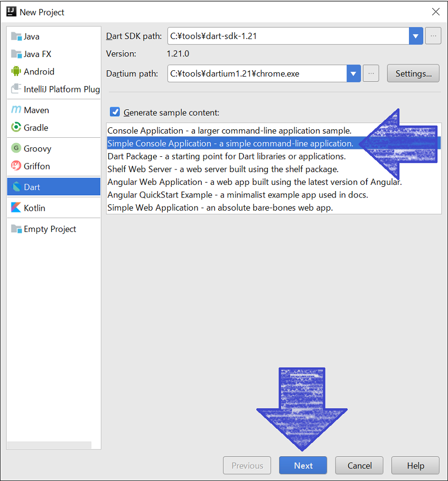Close the New Project dialog
The image size is (448, 481).
click(436, 12)
